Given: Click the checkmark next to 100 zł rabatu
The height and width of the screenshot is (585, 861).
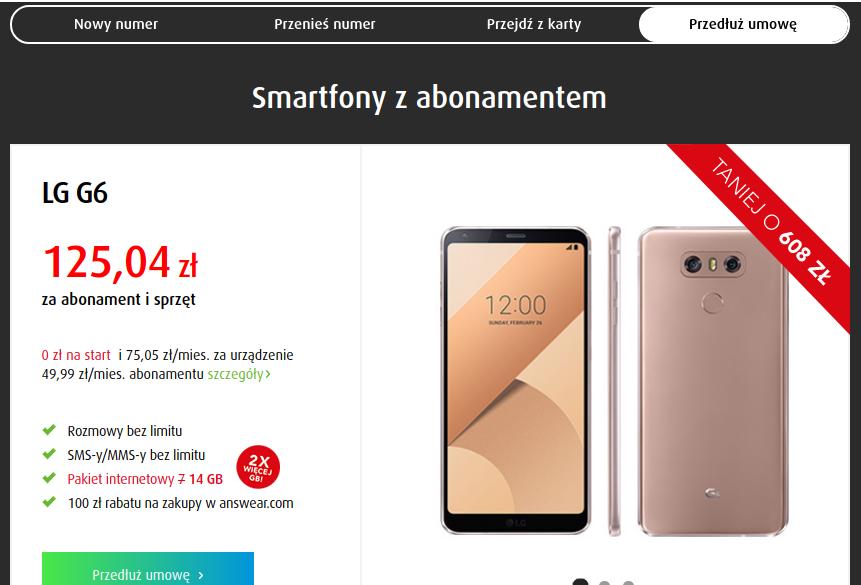Looking at the screenshot, I should [49, 502].
